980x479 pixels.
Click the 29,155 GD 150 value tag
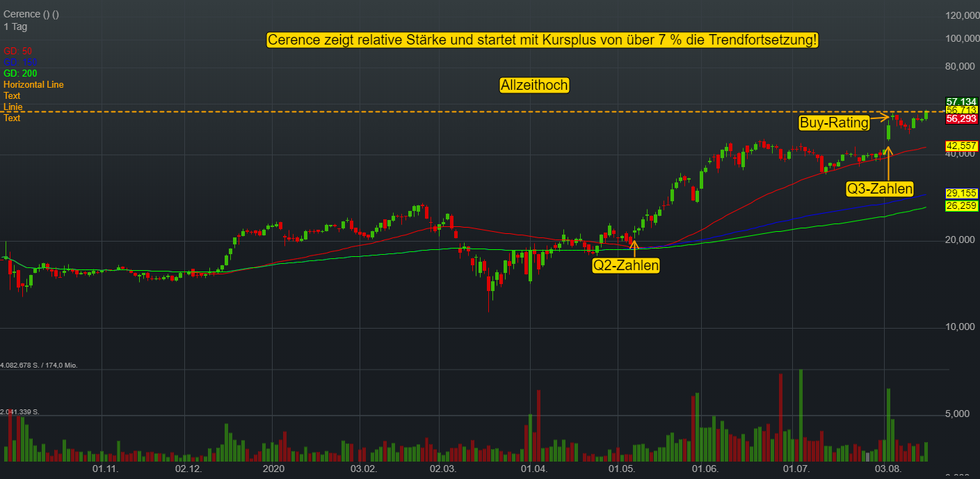pyautogui.click(x=961, y=193)
